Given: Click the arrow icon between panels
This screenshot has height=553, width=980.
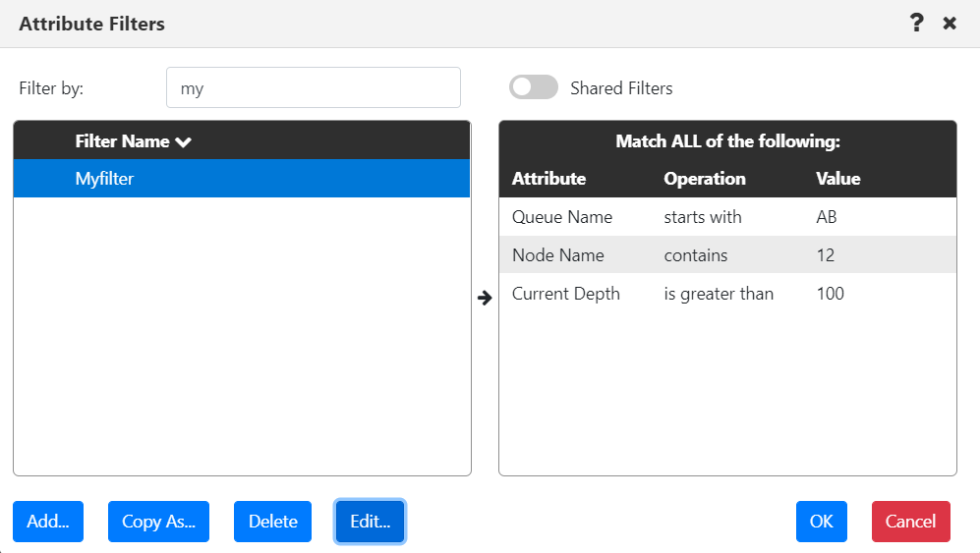Looking at the screenshot, I should 485,298.
